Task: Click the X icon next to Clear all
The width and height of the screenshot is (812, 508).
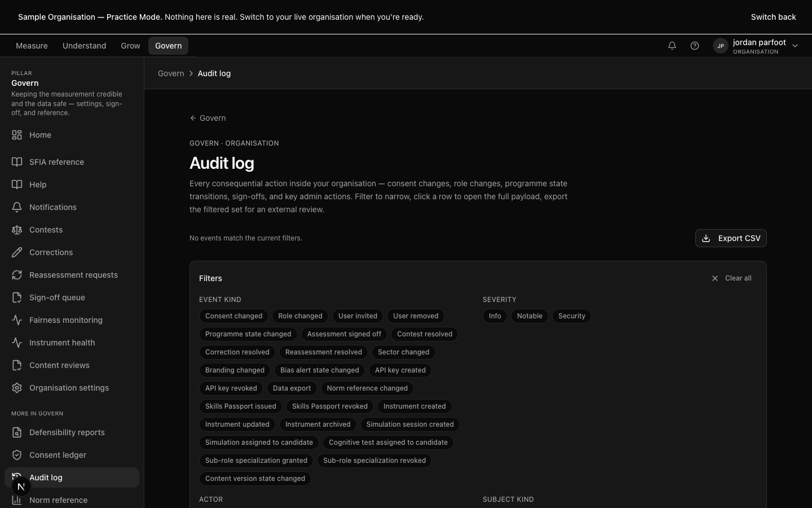Action: click(x=715, y=278)
